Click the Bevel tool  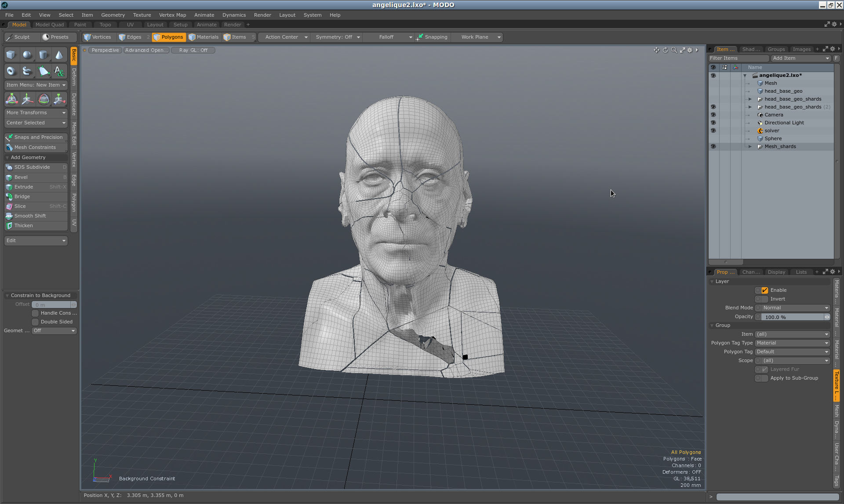click(x=36, y=177)
